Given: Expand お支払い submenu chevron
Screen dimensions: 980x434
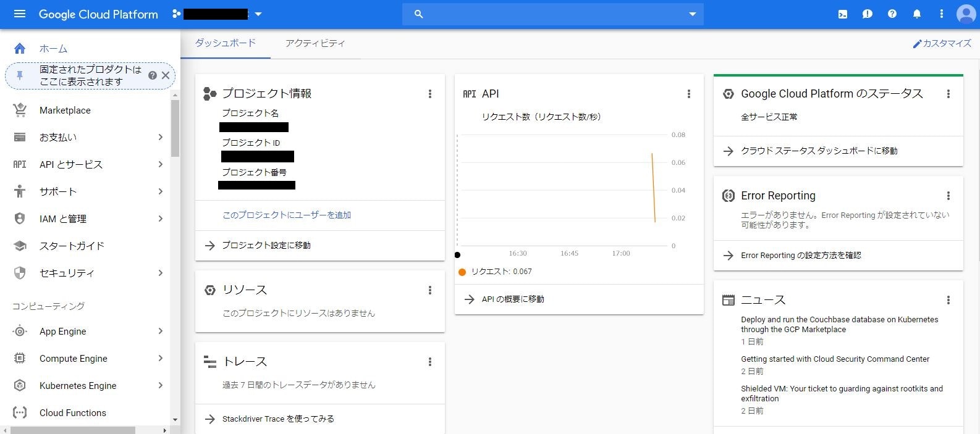Looking at the screenshot, I should (161, 137).
